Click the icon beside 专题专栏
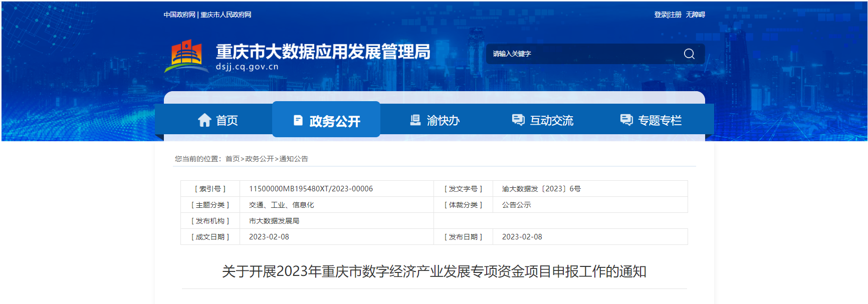868x304 pixels. [x=626, y=120]
